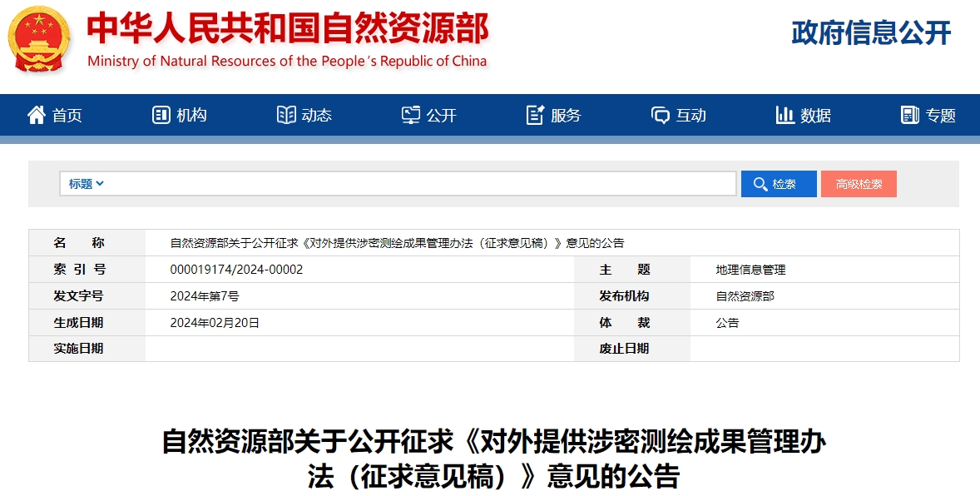Screen dimensions: 980x496
Task: Click the large announcement headline
Action: pyautogui.click(x=494, y=459)
